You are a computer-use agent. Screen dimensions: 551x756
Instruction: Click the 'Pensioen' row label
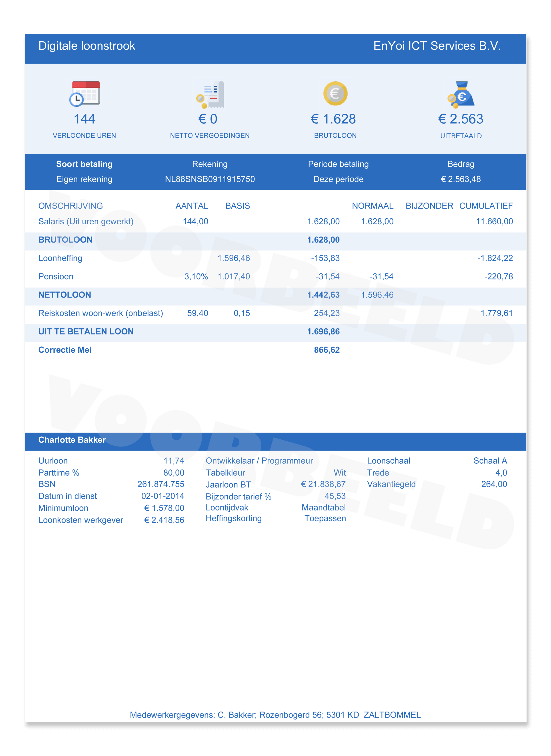click(x=56, y=276)
